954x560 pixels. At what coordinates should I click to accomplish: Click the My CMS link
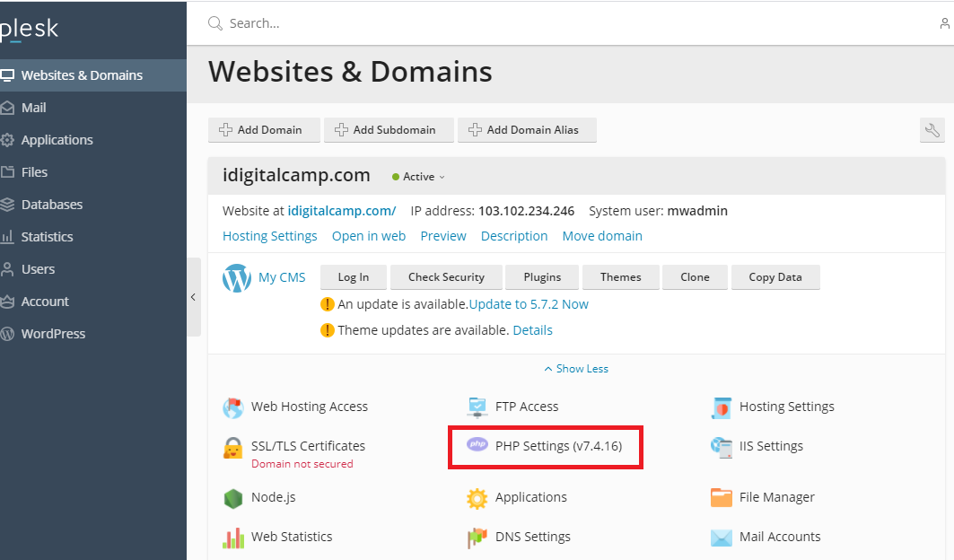pyautogui.click(x=283, y=277)
